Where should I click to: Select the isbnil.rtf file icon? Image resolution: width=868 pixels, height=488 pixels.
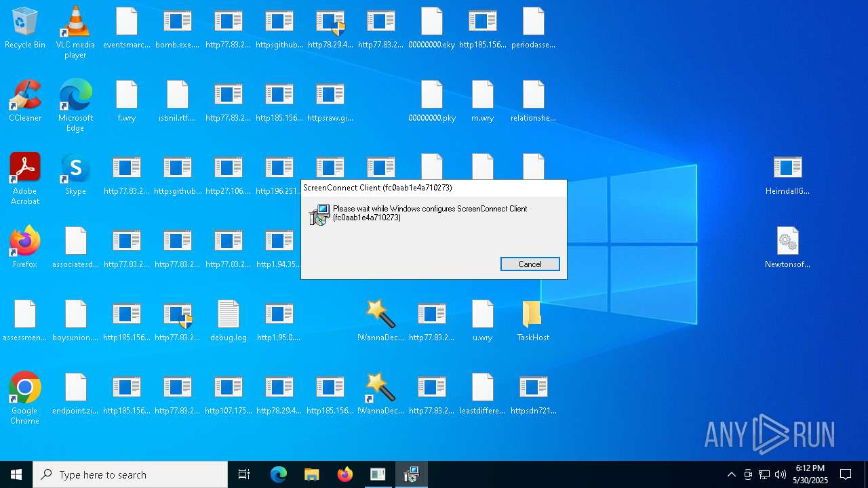tap(178, 101)
